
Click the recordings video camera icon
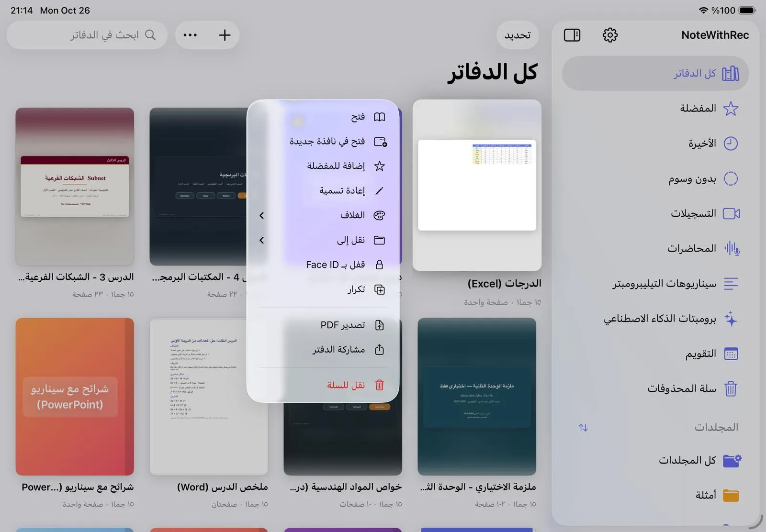pyautogui.click(x=731, y=213)
